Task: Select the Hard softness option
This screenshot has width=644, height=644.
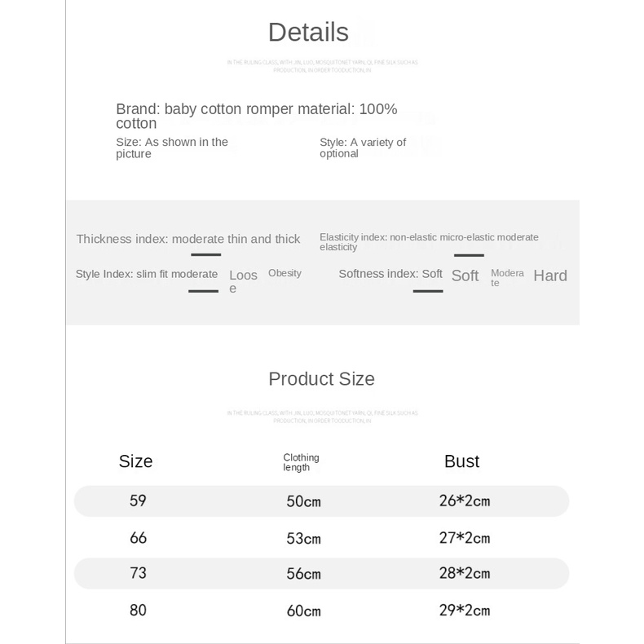Action: point(550,276)
